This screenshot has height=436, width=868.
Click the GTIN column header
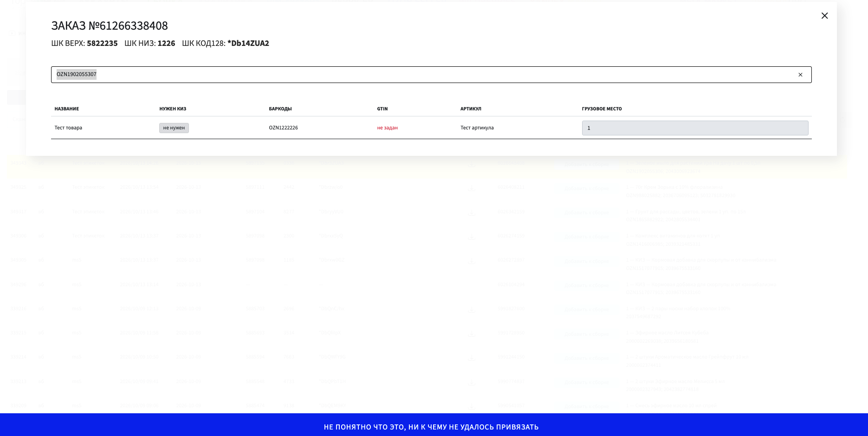click(x=382, y=109)
